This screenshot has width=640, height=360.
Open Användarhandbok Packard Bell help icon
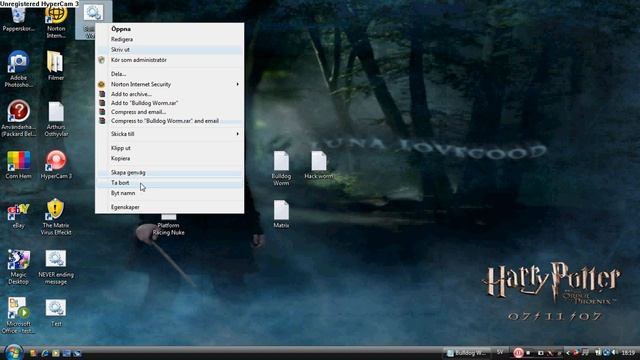coord(18,118)
